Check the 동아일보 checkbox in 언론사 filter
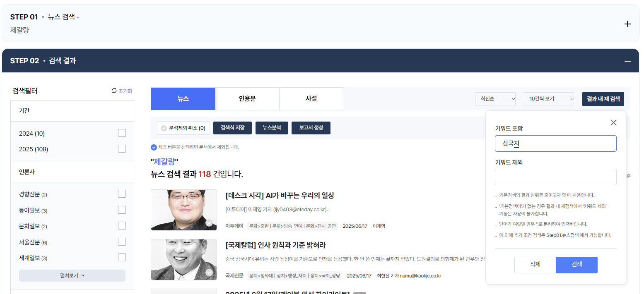 point(122,209)
